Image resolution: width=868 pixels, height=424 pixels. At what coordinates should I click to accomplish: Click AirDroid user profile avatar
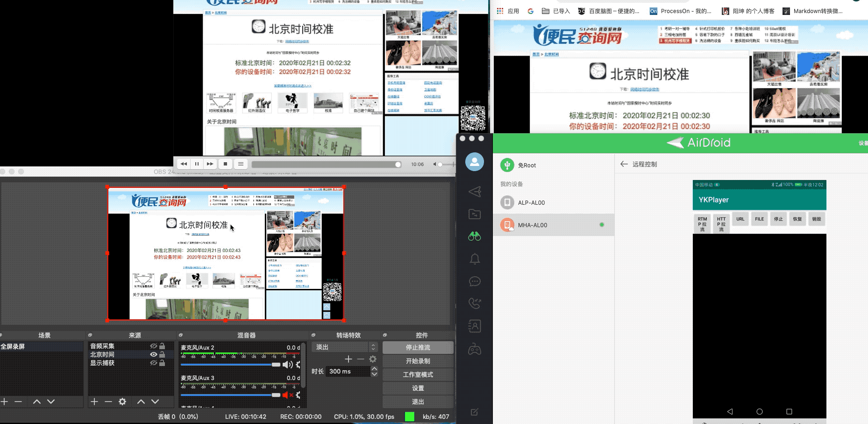pyautogui.click(x=475, y=162)
